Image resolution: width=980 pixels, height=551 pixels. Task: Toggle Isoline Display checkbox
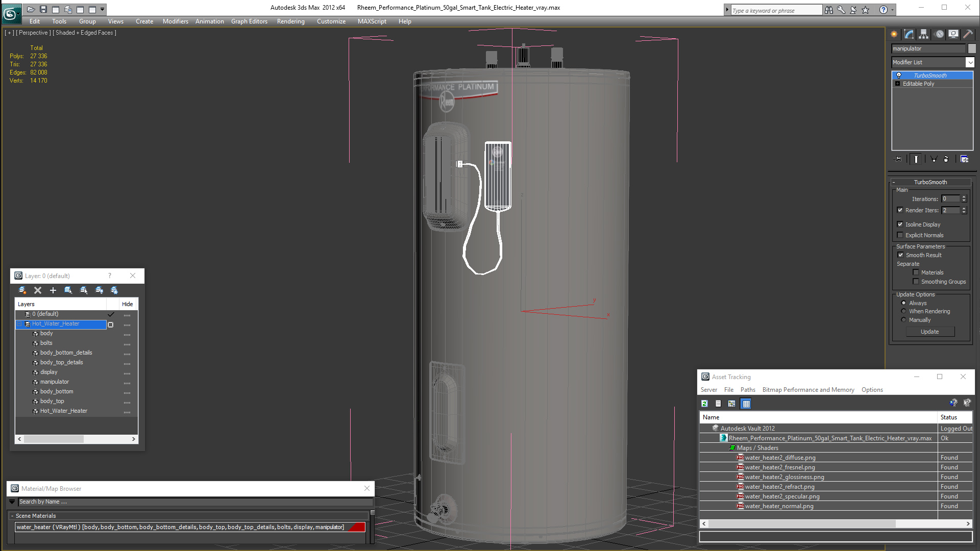pyautogui.click(x=900, y=224)
